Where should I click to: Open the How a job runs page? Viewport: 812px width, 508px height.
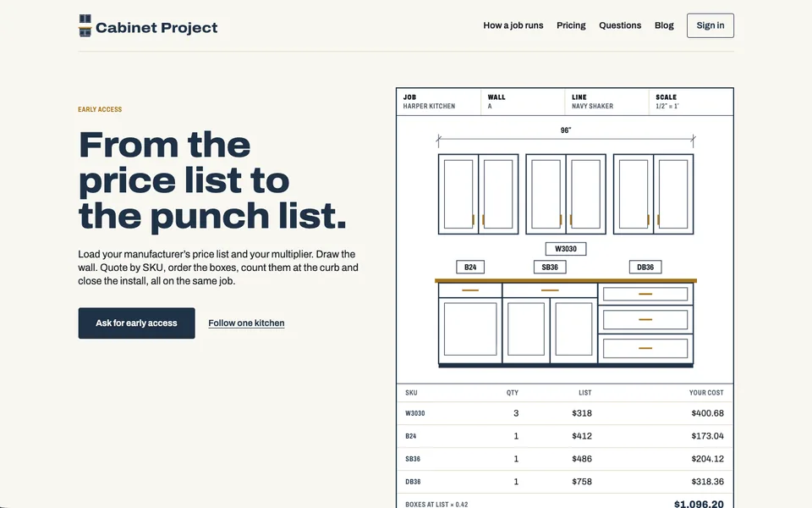513,25
